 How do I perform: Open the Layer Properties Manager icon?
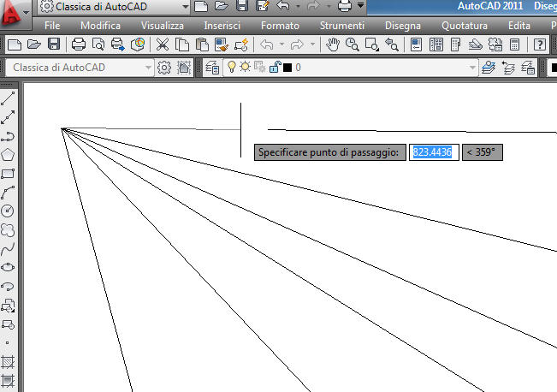pos(212,68)
